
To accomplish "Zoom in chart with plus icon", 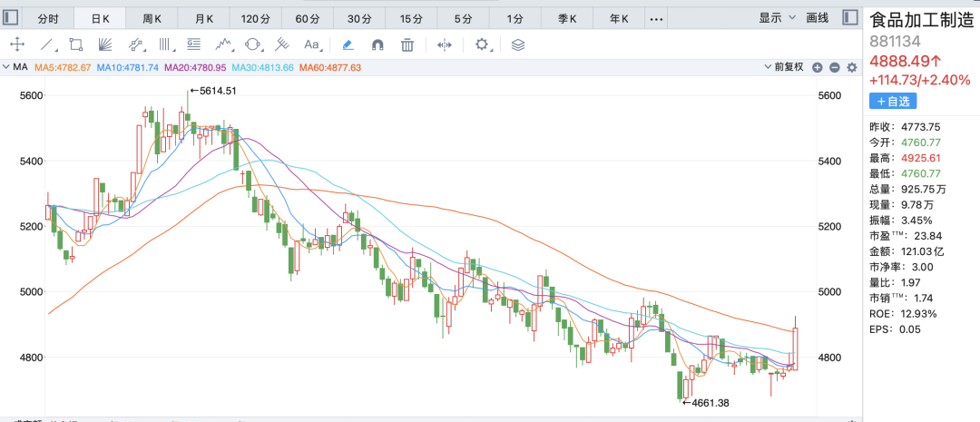I will coord(818,67).
